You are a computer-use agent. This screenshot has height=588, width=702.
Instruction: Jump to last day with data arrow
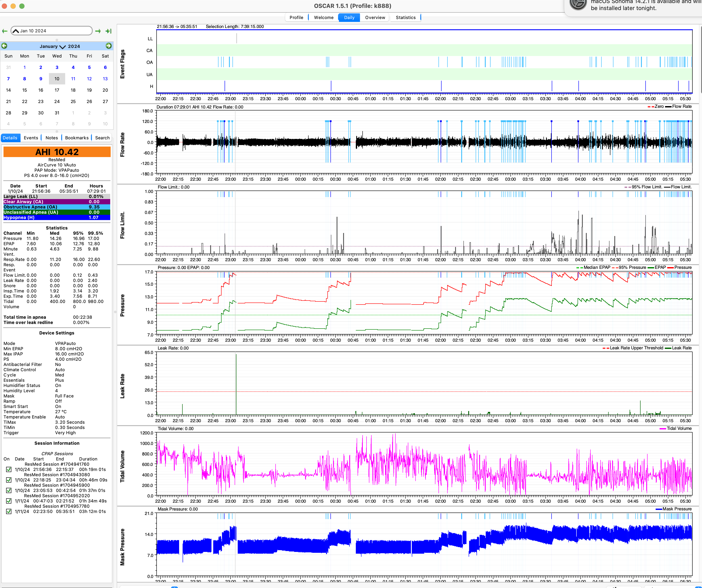click(x=109, y=31)
